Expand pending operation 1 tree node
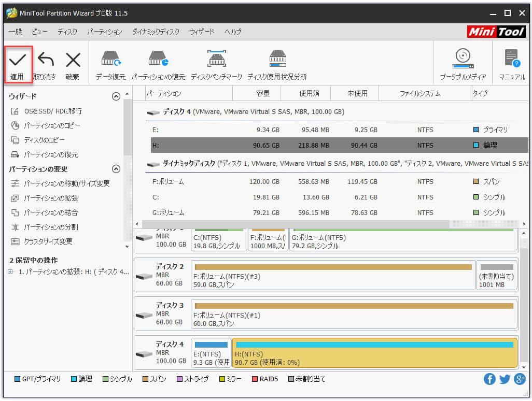 [11, 272]
